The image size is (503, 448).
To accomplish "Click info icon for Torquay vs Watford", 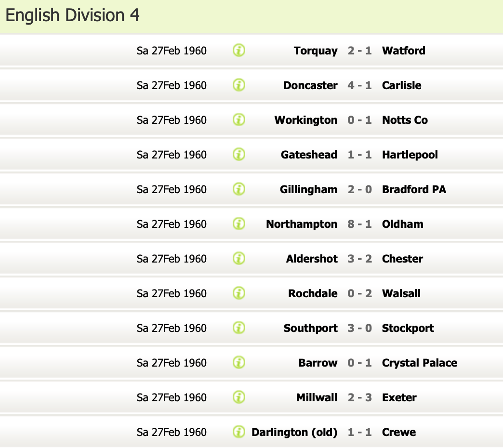I will (239, 50).
